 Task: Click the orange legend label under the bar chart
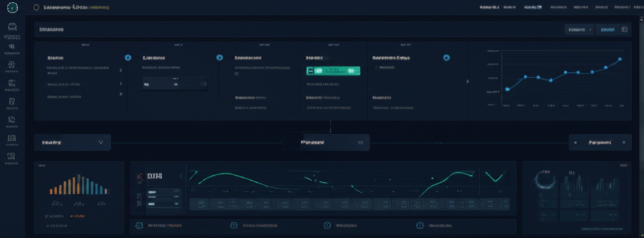77,216
